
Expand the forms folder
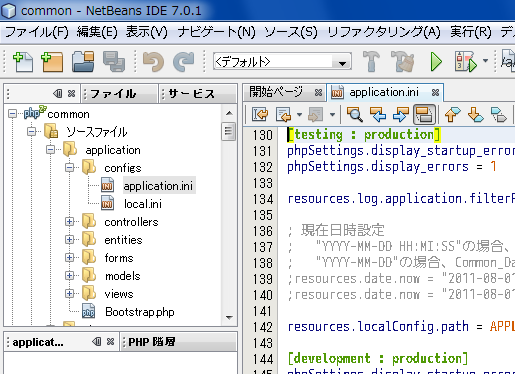(70, 258)
